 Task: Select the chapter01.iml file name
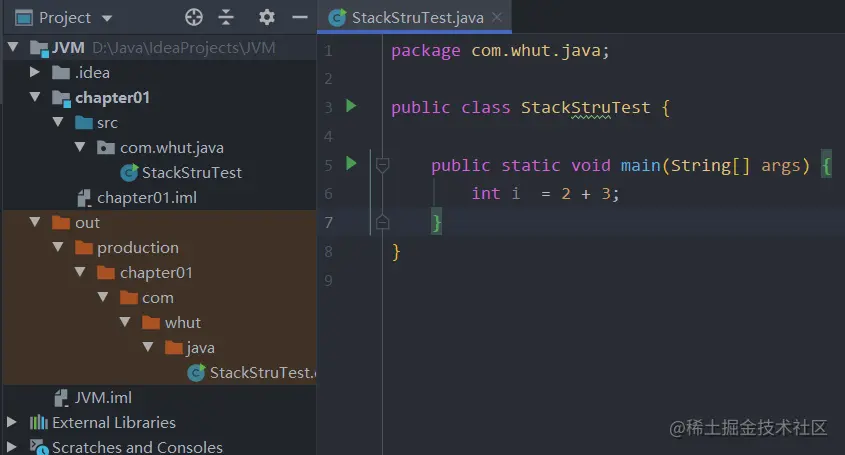(x=147, y=198)
